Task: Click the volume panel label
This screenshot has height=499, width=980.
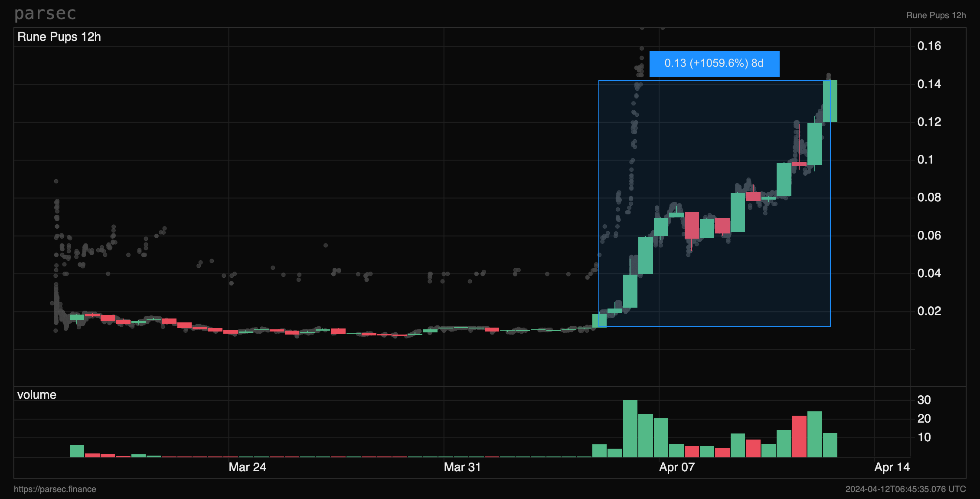Action: point(37,395)
